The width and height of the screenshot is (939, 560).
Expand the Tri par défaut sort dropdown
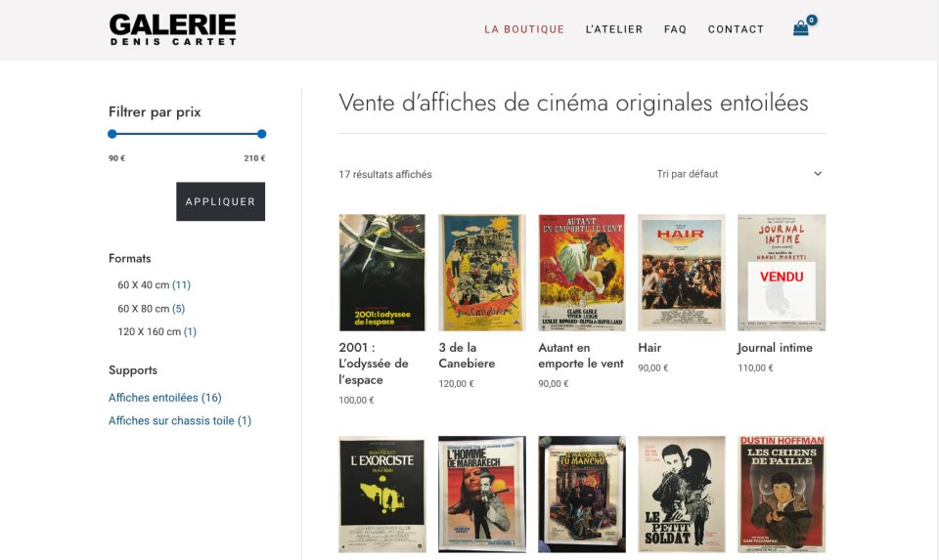click(739, 174)
